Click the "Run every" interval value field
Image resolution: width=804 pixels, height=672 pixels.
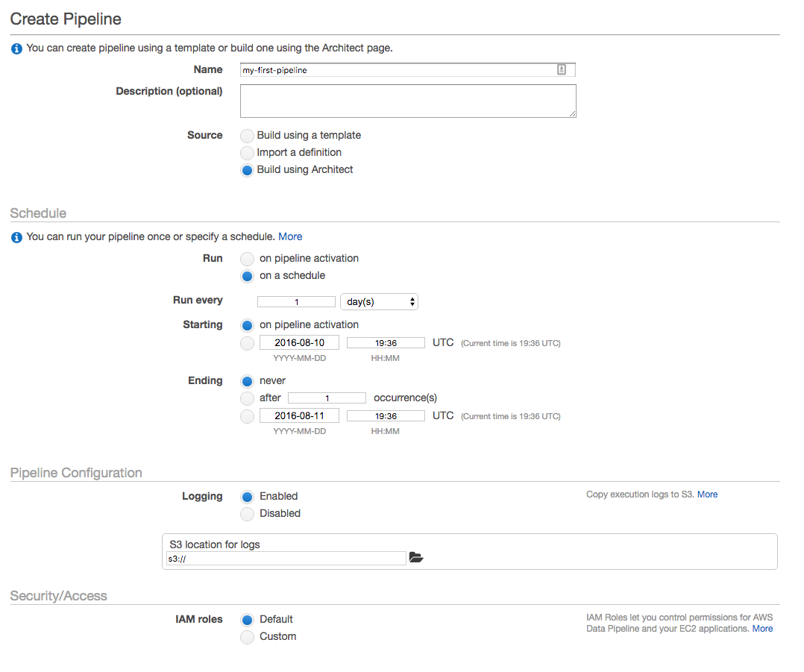(x=296, y=301)
